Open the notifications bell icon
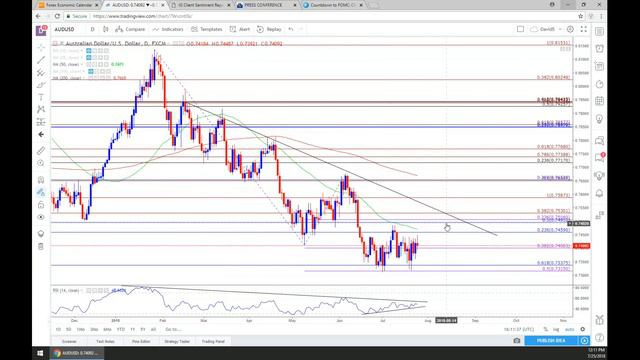The image size is (640, 360). coord(599,193)
